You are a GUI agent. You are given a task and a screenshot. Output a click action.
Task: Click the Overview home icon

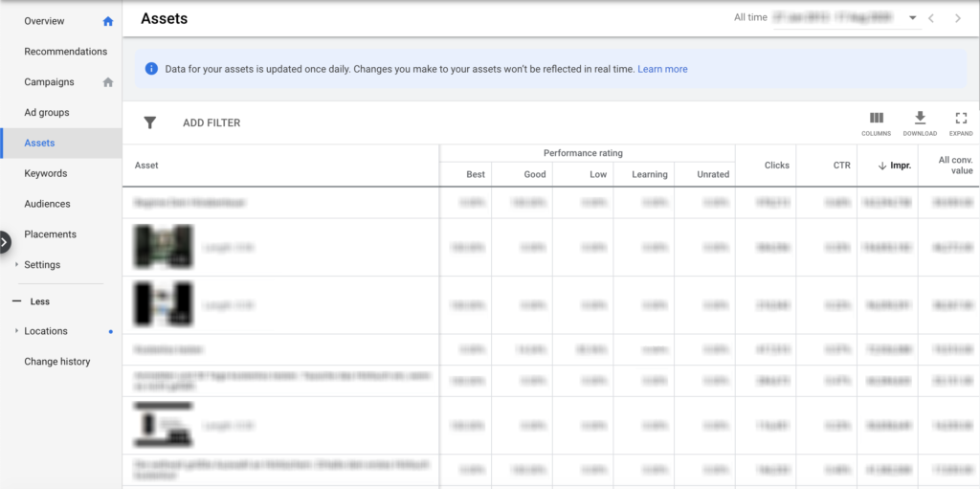point(108,21)
